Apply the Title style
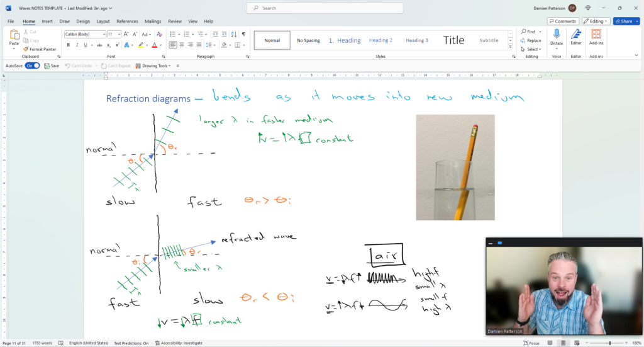The height and width of the screenshot is (347, 644). (453, 40)
